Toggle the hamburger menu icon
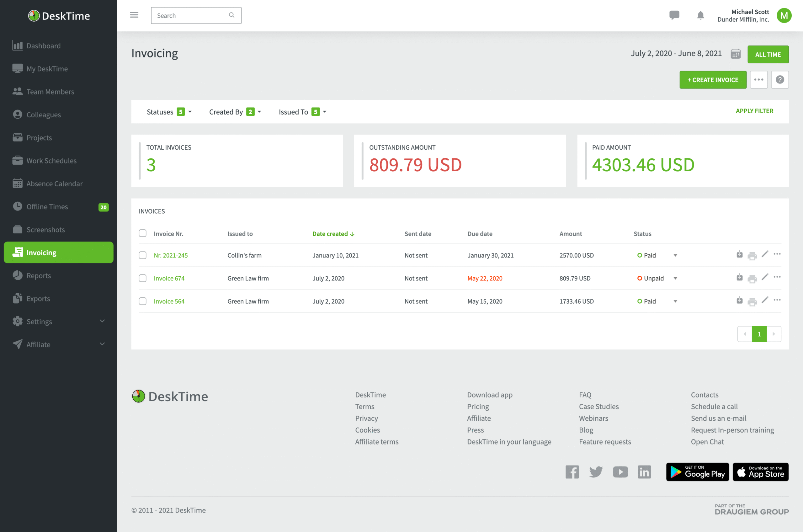The width and height of the screenshot is (803, 532). click(x=134, y=15)
